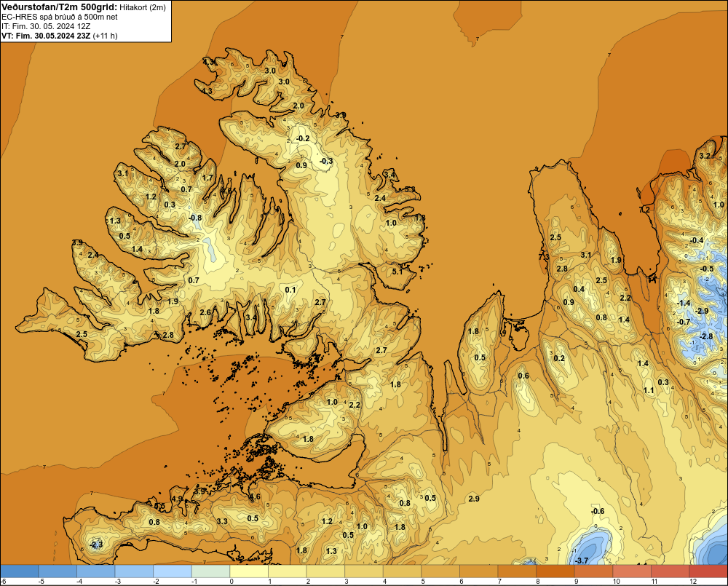Select legend swatch between 3 and 4
This screenshot has width=728, height=586.
[365, 571]
